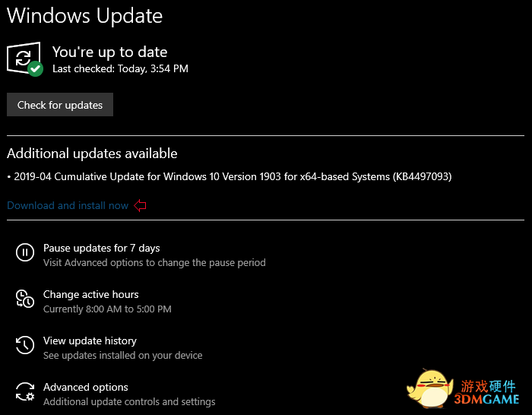Open Advanced options settings
532x415 pixels.
pos(85,387)
